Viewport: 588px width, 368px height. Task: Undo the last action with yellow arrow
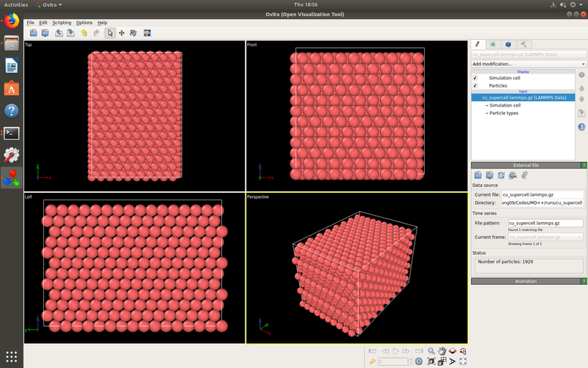click(84, 33)
